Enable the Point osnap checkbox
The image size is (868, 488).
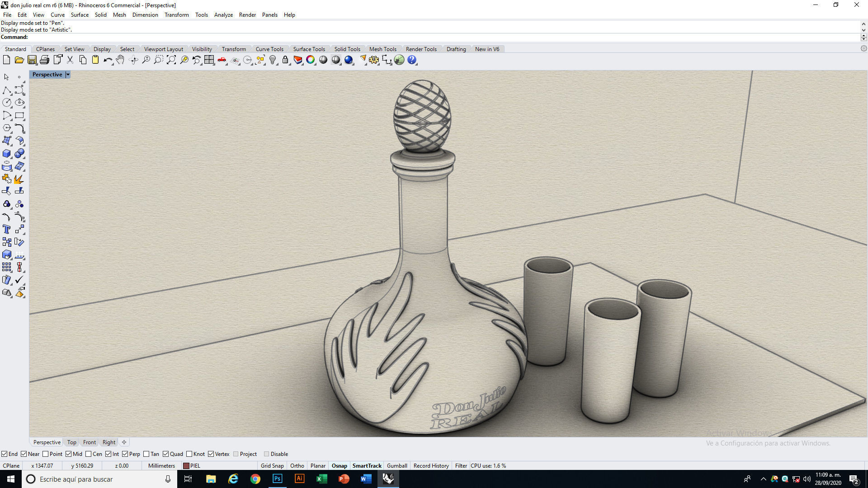click(x=45, y=454)
